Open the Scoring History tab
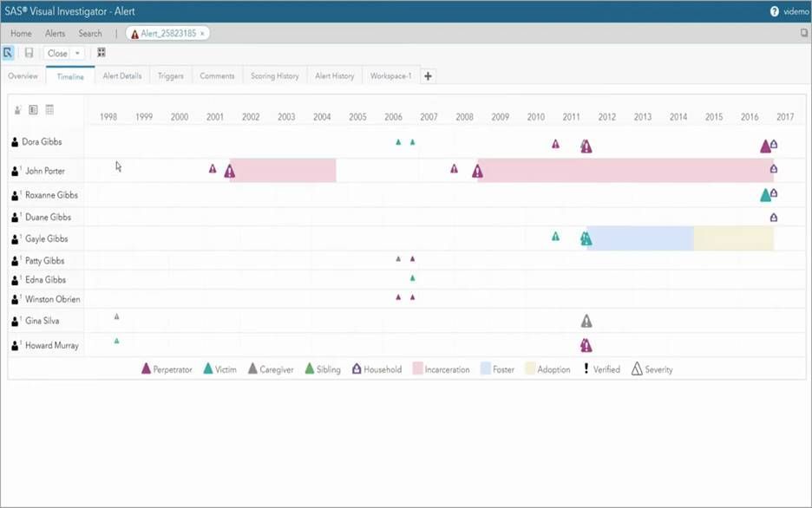This screenshot has width=812, height=508. click(x=275, y=75)
